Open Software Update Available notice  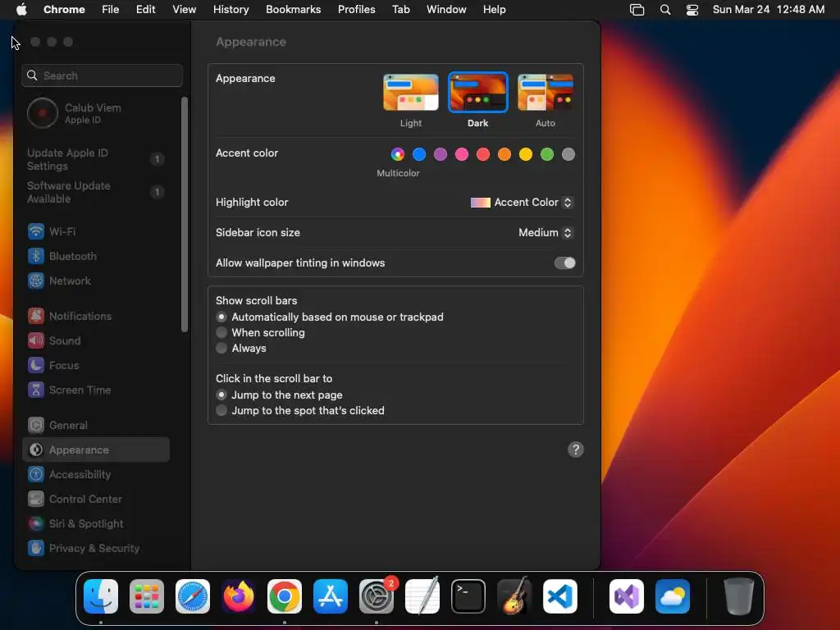(97, 192)
